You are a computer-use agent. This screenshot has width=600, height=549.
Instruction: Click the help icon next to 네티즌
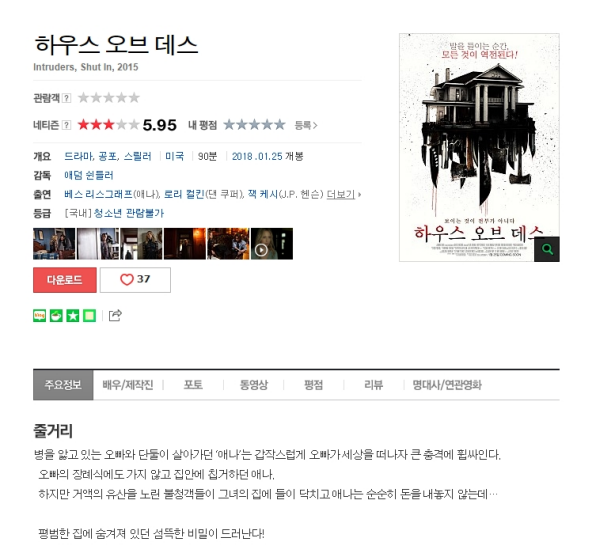coord(67,125)
